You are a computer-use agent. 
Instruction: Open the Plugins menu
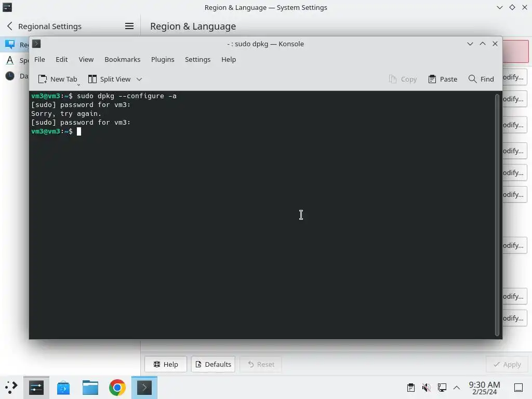pos(163,59)
